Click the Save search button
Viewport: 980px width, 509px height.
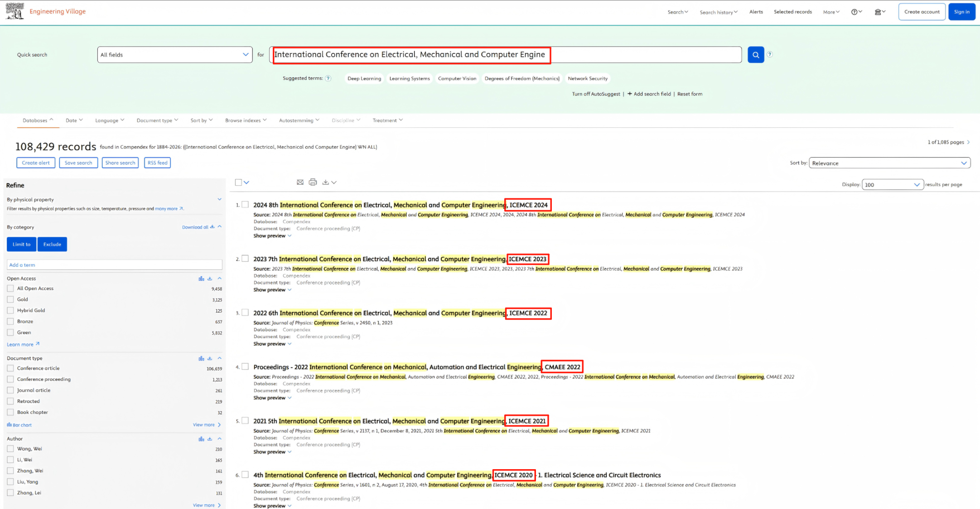click(x=78, y=163)
